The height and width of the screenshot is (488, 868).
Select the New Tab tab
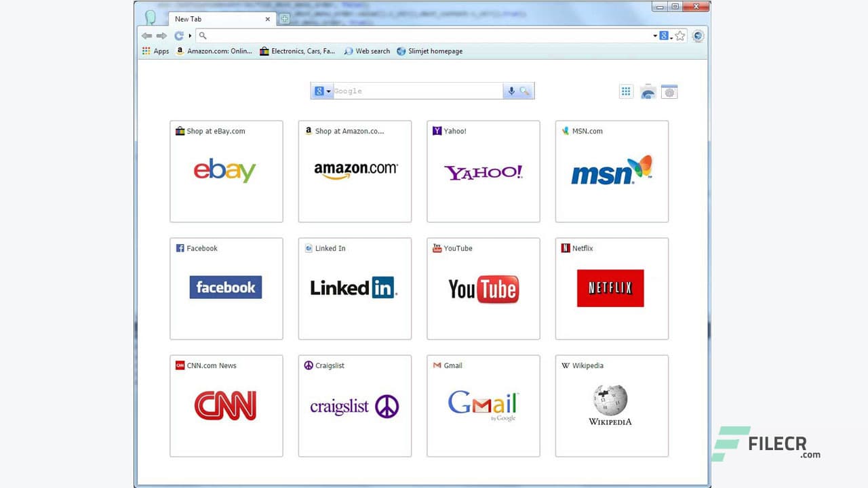pos(203,19)
